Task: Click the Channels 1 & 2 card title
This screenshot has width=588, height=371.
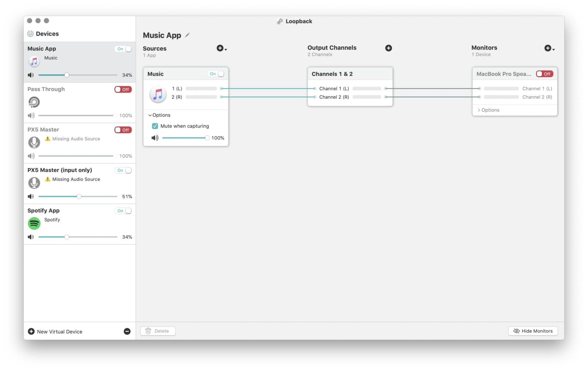Action: [x=332, y=74]
